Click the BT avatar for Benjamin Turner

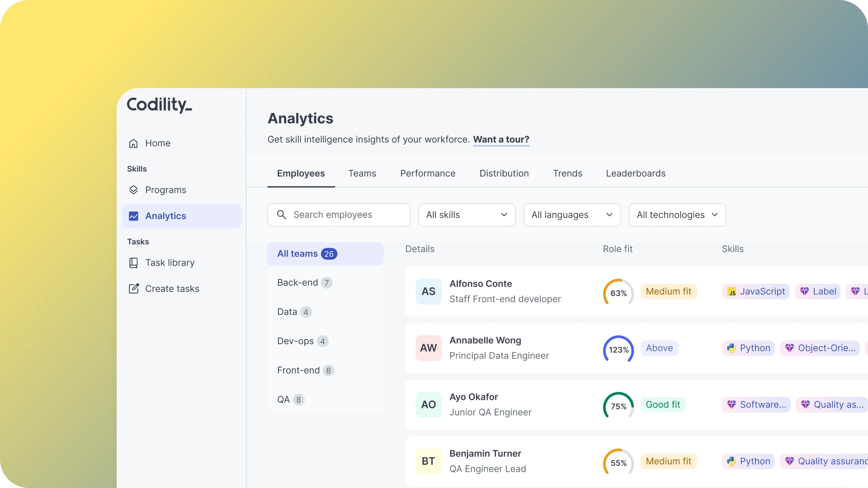(x=429, y=461)
